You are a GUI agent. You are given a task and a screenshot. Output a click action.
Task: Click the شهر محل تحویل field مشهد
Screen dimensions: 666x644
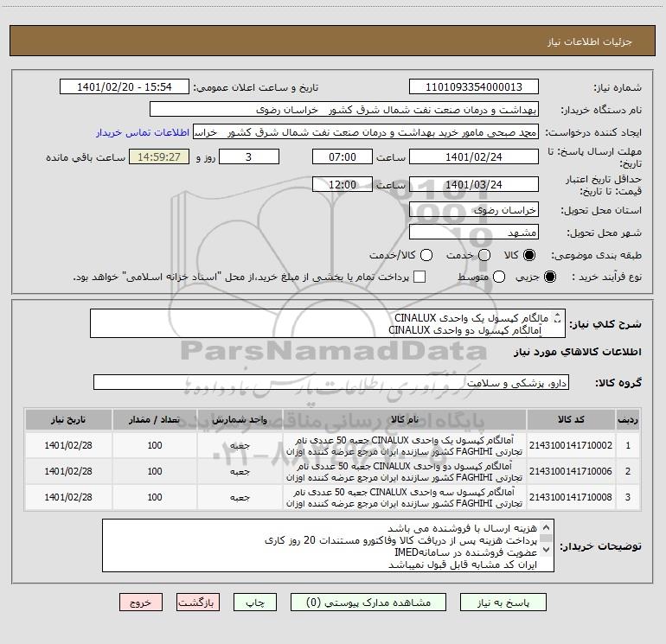(x=474, y=232)
